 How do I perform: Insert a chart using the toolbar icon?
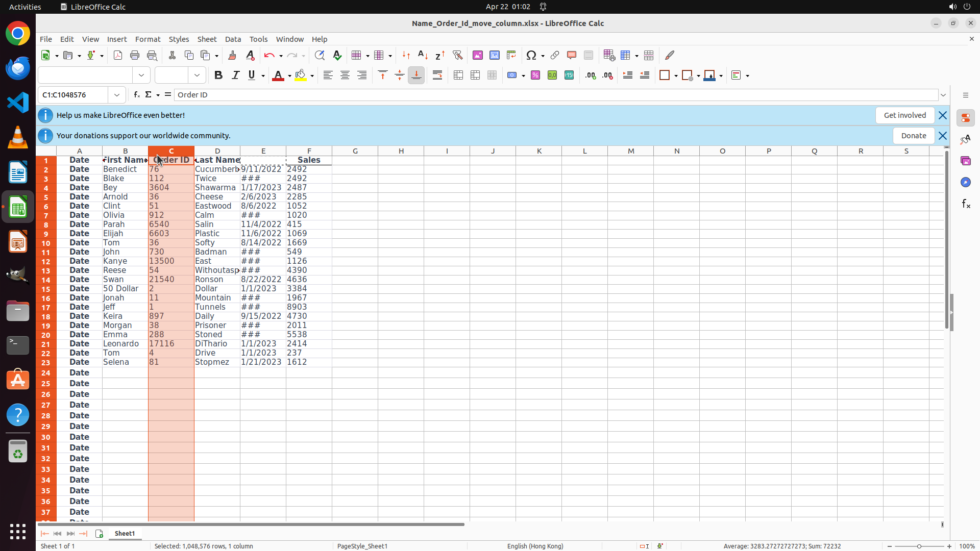coord(494,55)
